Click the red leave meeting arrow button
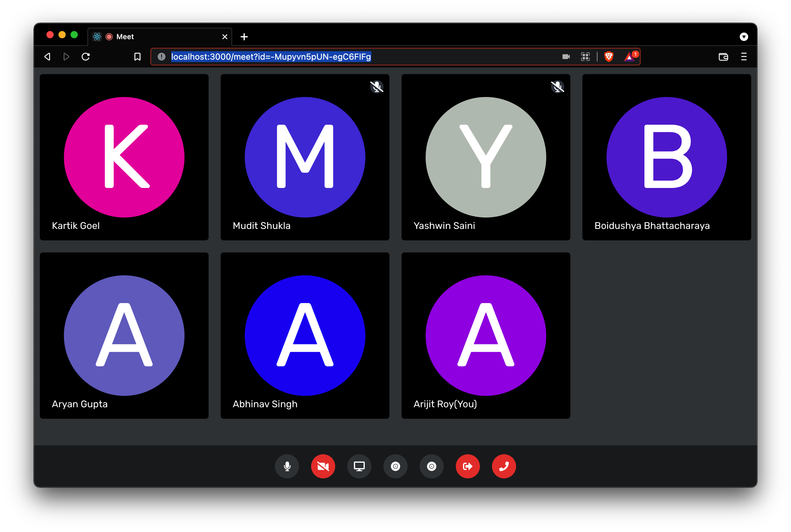This screenshot has height=532, width=791. coord(468,466)
